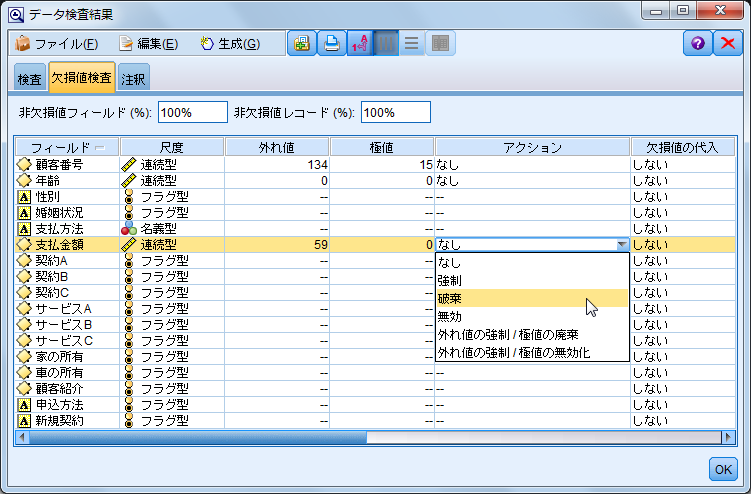751x494 pixels.
Task: Select 外れ値の強制 / 極値の無効化 option
Action: click(x=532, y=353)
